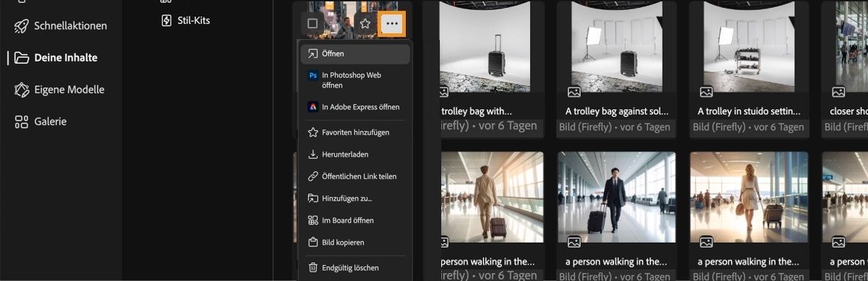868x281 pixels.
Task: Click image type icon on blonde woman card
Action: [x=706, y=242]
